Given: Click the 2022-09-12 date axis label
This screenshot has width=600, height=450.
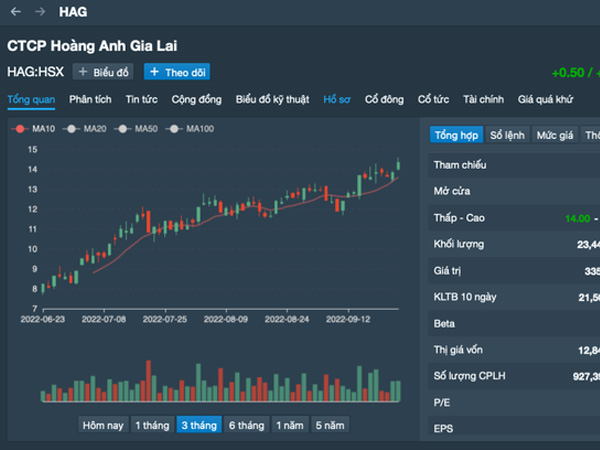Looking at the screenshot, I should point(348,319).
